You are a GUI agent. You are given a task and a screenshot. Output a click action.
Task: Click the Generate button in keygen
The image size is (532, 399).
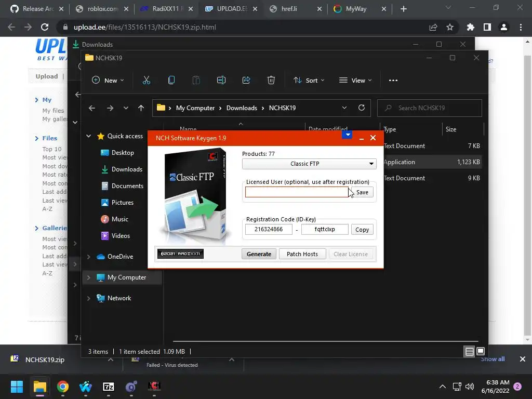coord(259,254)
